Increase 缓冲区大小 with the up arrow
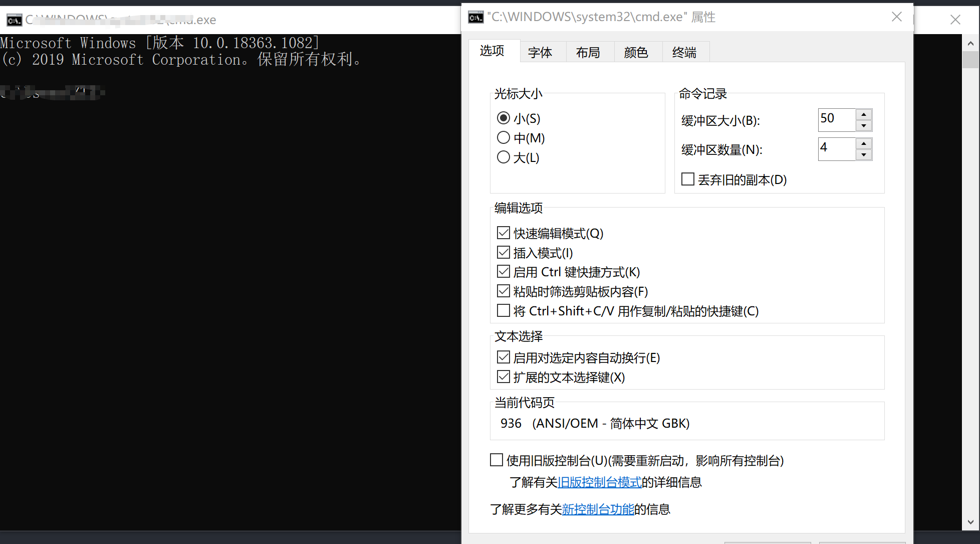The width and height of the screenshot is (980, 544). pos(864,114)
